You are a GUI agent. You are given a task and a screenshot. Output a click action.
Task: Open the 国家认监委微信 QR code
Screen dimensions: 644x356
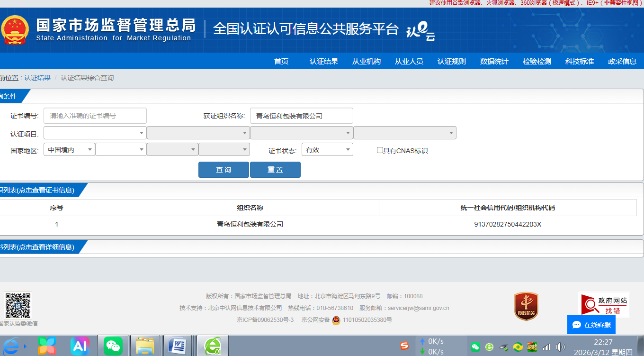coord(18,306)
